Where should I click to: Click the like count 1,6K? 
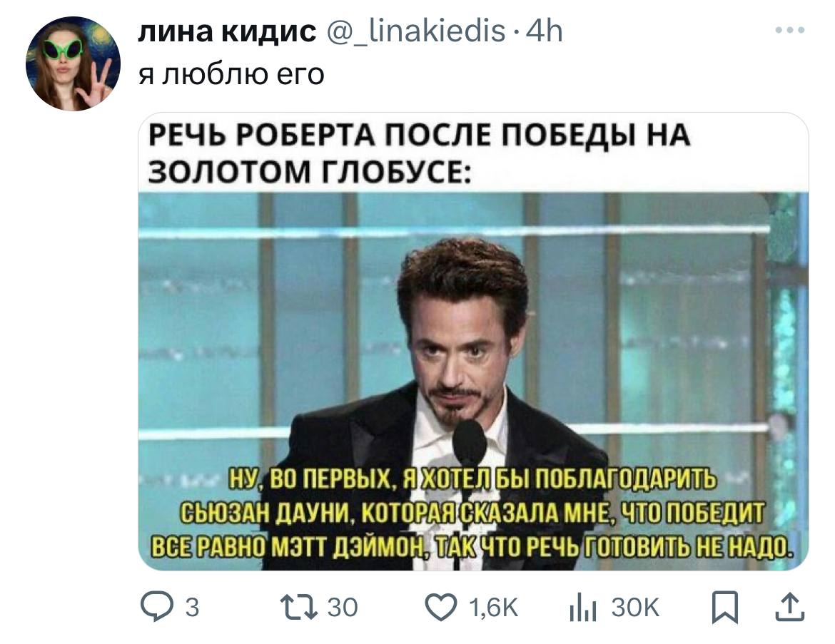(494, 608)
